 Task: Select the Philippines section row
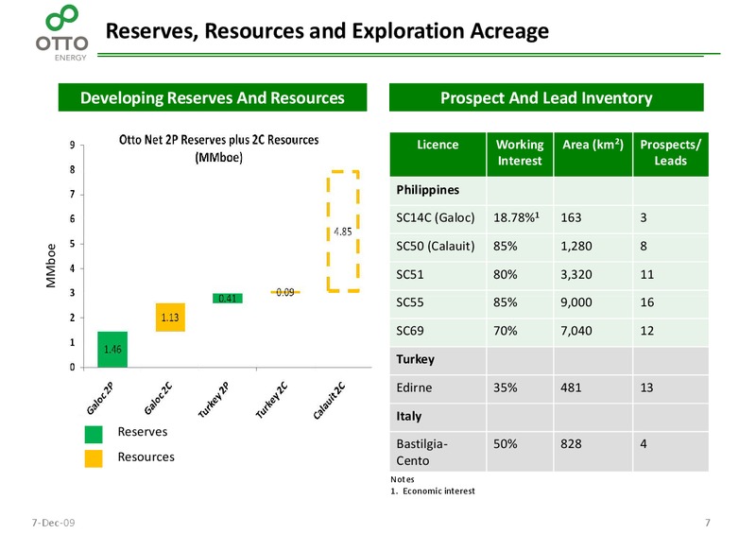click(549, 191)
